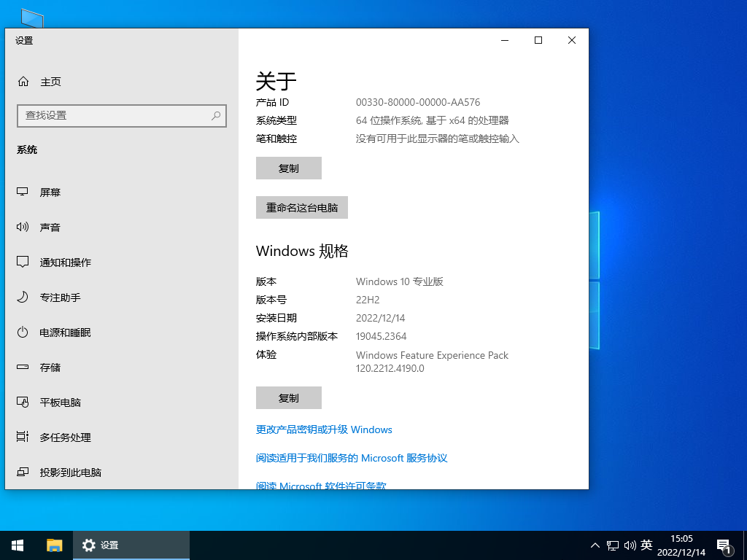
Task: Click the 查找设置 search box
Action: [x=122, y=116]
